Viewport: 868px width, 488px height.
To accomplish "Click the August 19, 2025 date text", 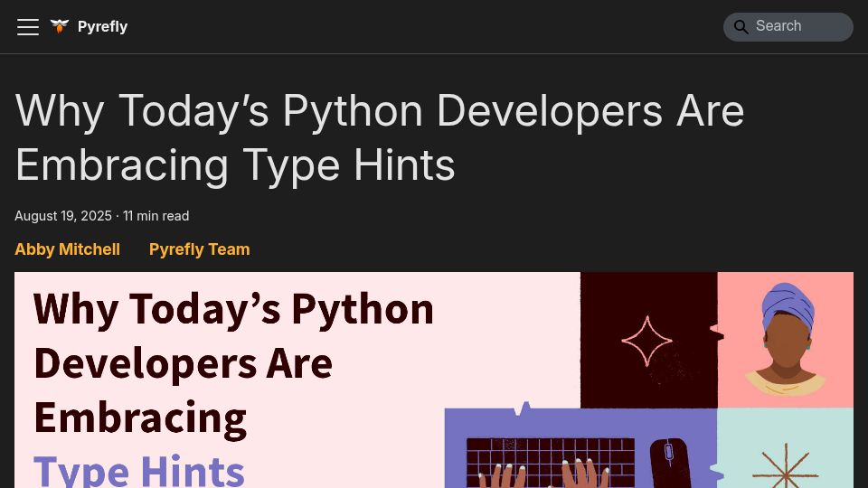I will (63, 216).
